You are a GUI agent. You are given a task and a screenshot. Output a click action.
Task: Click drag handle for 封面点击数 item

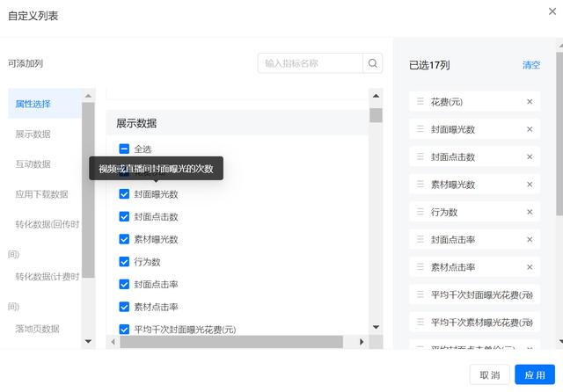coord(420,157)
